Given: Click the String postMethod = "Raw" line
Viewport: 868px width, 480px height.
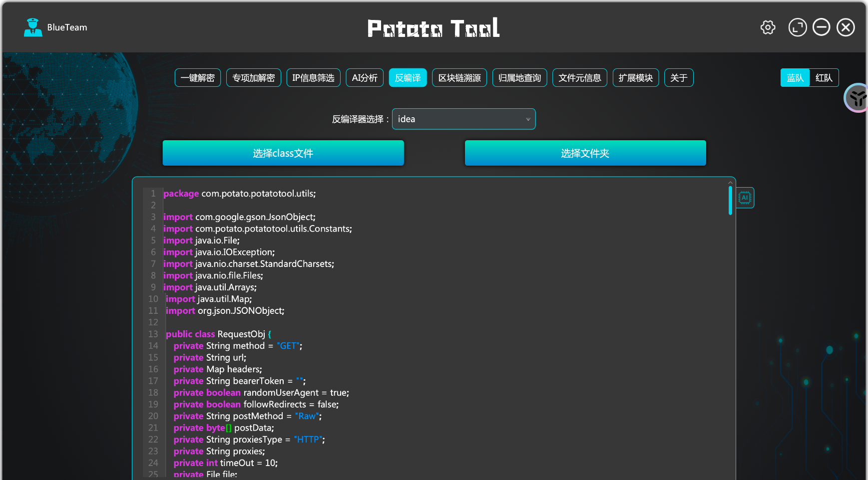Looking at the screenshot, I should [x=248, y=416].
